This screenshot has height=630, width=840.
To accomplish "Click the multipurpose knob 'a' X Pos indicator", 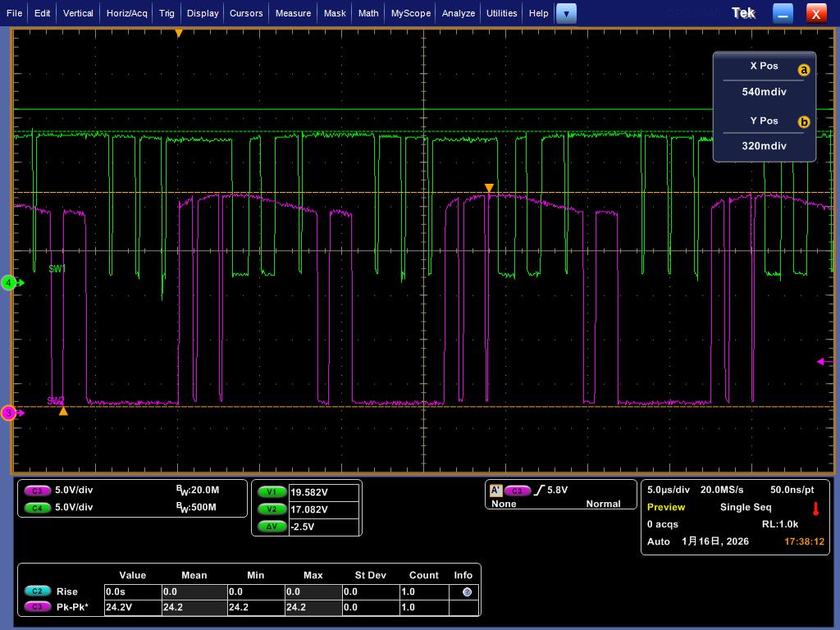I will click(803, 70).
